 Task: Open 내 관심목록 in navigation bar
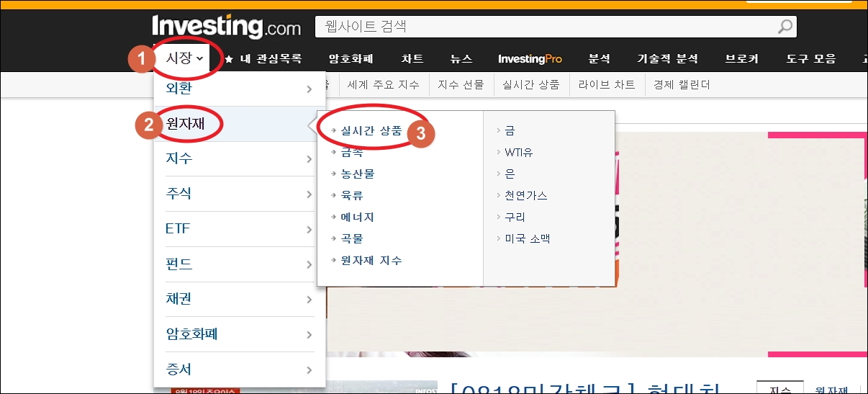(x=271, y=59)
